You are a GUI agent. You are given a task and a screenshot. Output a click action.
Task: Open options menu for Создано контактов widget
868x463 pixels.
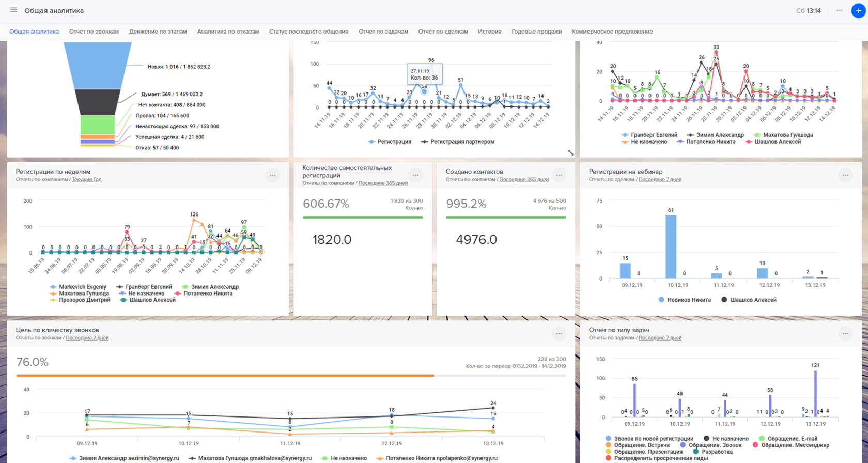point(559,175)
